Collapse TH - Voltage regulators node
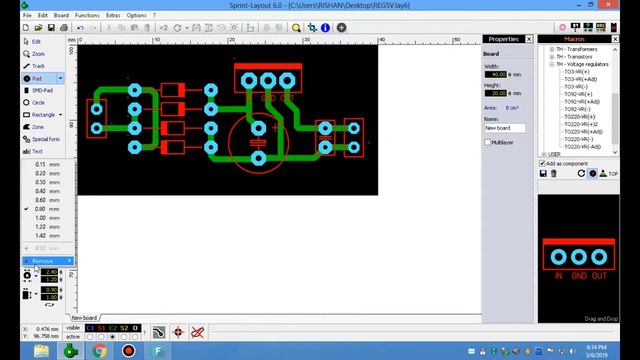 pos(551,64)
